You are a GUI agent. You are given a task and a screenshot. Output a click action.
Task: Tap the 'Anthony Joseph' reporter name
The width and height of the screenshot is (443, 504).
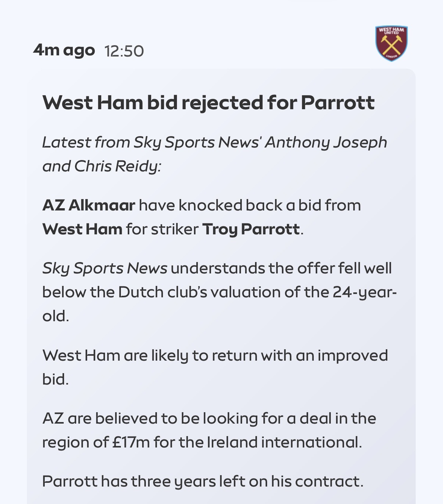pyautogui.click(x=326, y=143)
